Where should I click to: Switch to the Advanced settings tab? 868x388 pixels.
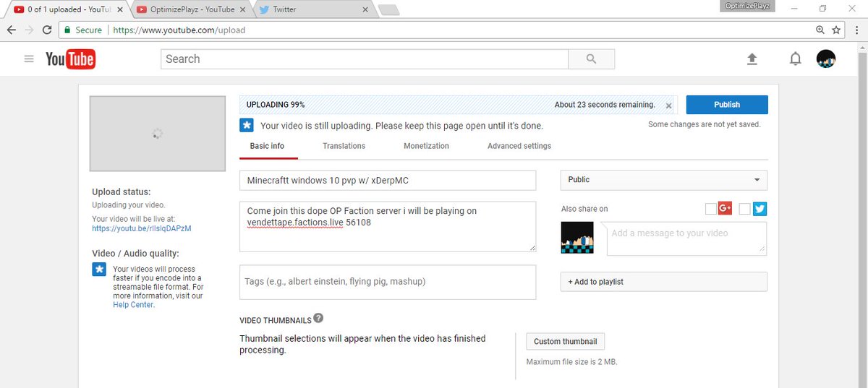point(519,146)
